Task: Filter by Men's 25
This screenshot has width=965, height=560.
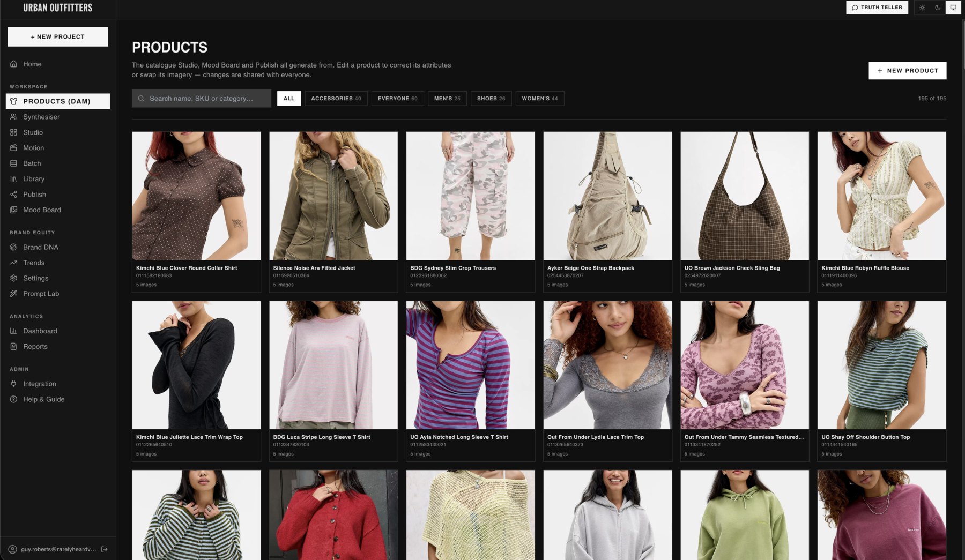Action: click(x=447, y=99)
